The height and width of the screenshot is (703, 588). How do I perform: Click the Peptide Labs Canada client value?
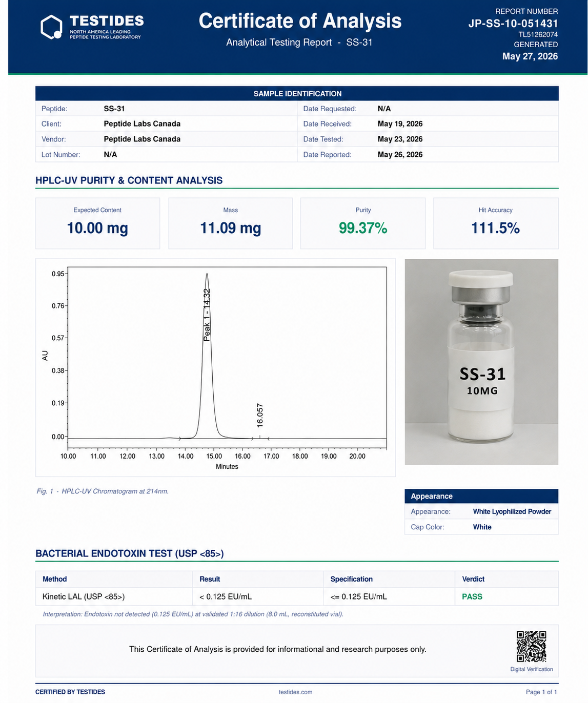(142, 123)
